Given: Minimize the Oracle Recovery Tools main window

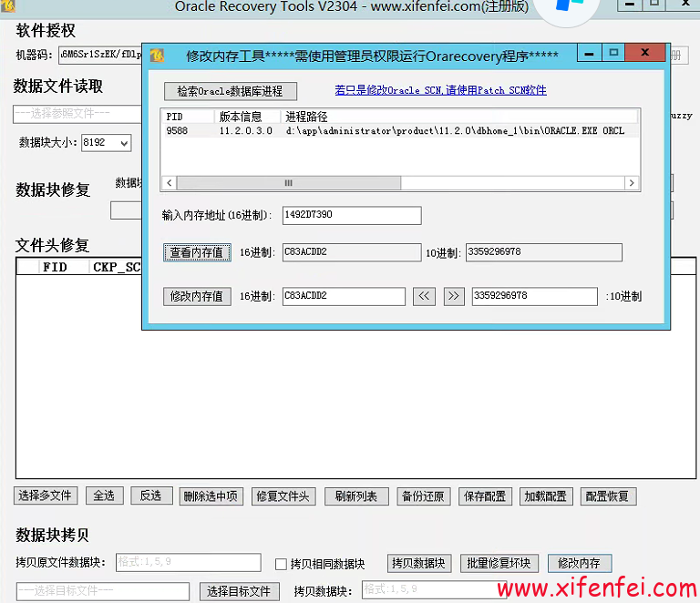Looking at the screenshot, I should click(630, 4).
